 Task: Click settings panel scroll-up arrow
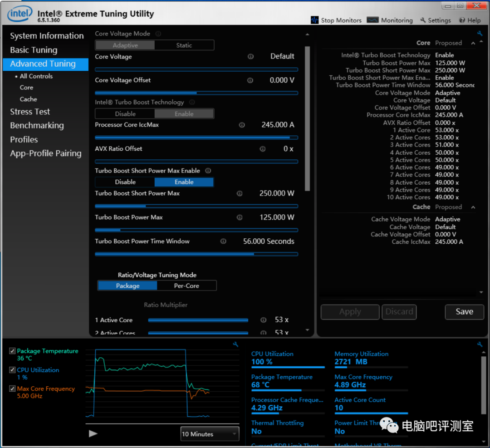coord(307,34)
